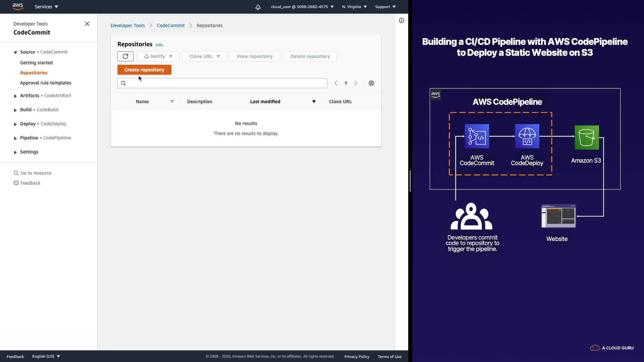The width and height of the screenshot is (644, 362).
Task: Collapse the Source CodeCommit section
Action: 15,52
